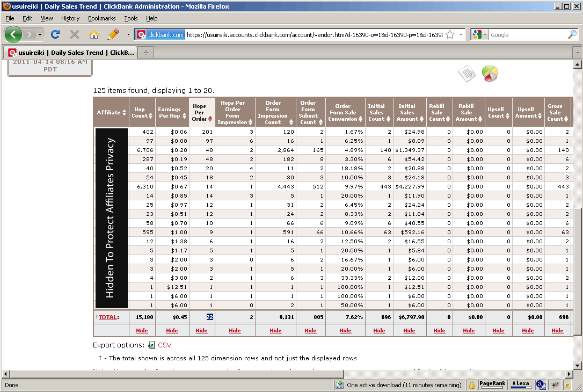Open the Alexa status bar icon
583x392 pixels.
pos(520,384)
